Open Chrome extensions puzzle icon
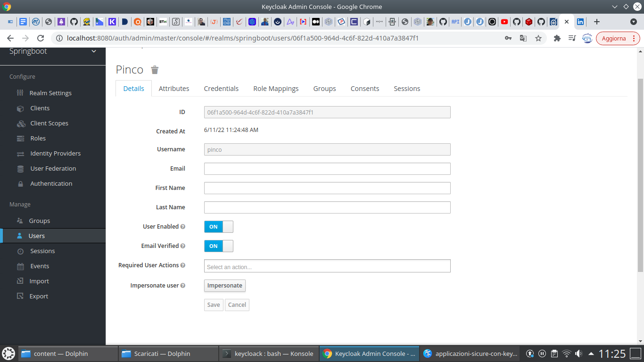Image resolution: width=644 pixels, height=362 pixels. click(x=557, y=39)
